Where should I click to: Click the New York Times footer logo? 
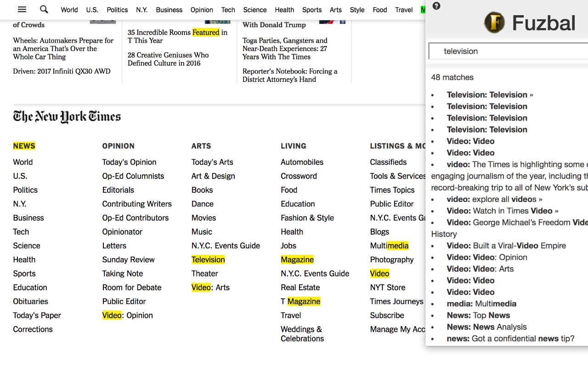pyautogui.click(x=67, y=117)
